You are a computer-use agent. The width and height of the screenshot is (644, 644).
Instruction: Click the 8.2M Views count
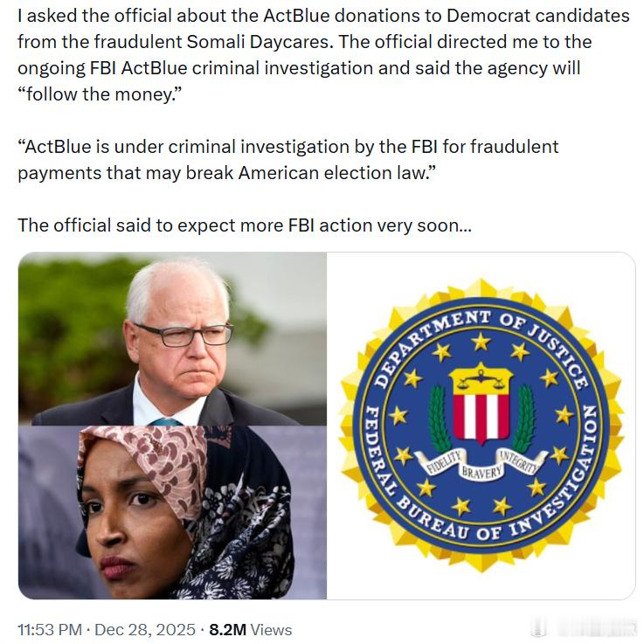[251, 630]
